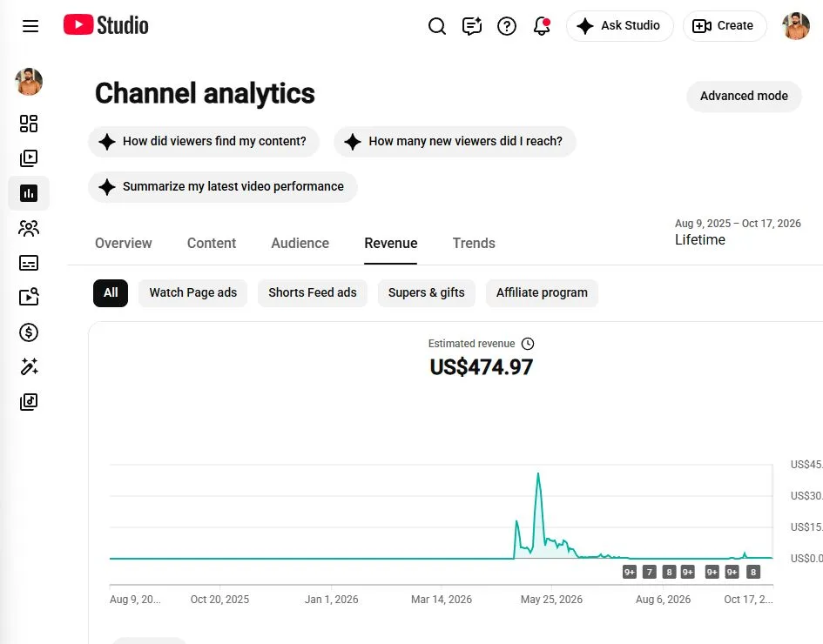Open search with the magnifier icon

[436, 26]
